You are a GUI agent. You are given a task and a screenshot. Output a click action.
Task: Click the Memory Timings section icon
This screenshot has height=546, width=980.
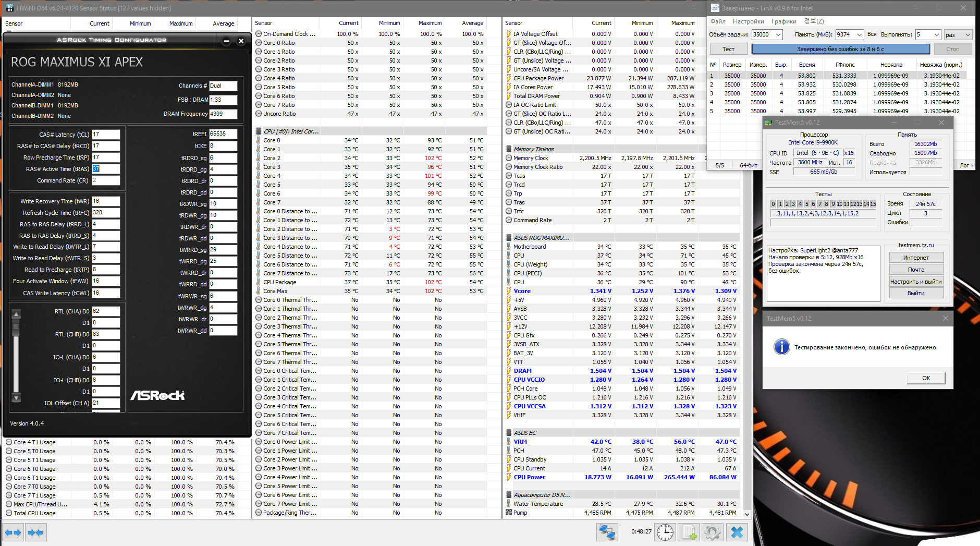point(509,149)
